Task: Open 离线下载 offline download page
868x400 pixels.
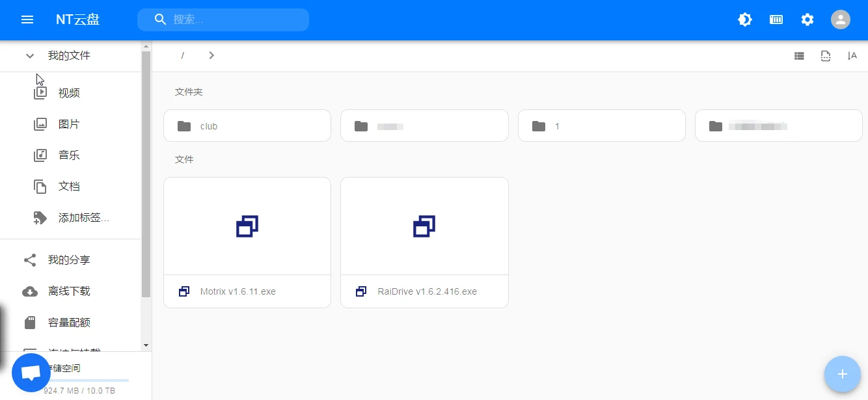Action: 69,291
